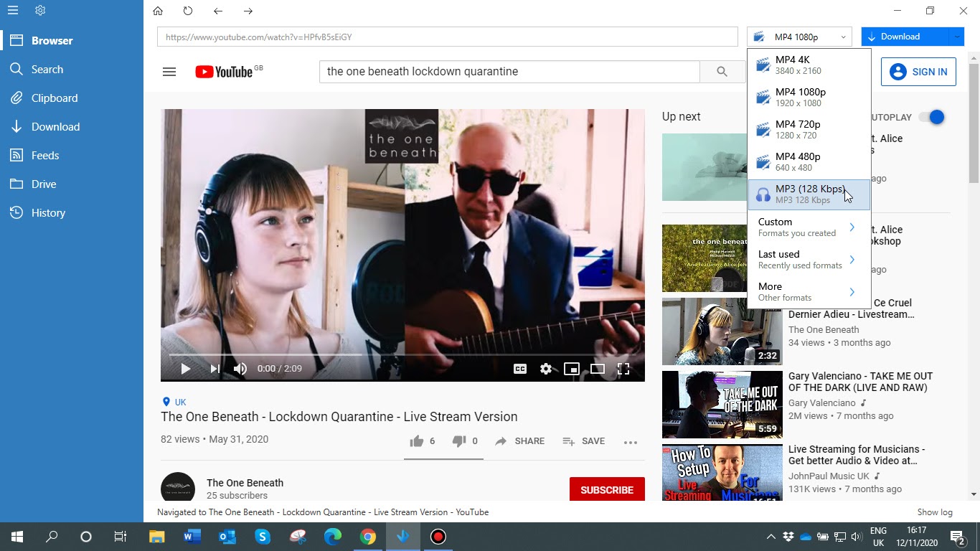Image resolution: width=980 pixels, height=551 pixels.
Task: Expand Last used formats submenu
Action: click(809, 260)
